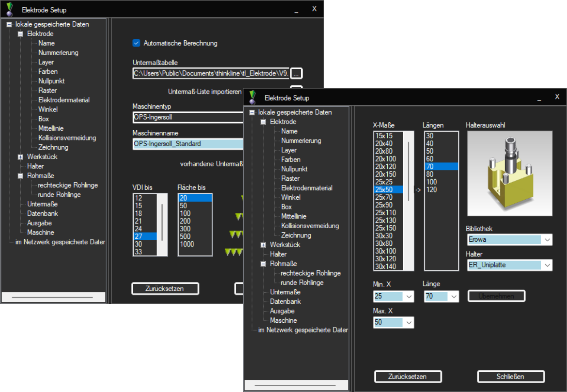Select Mittellinie in the front window tree
567x392 pixels.
[x=294, y=216]
